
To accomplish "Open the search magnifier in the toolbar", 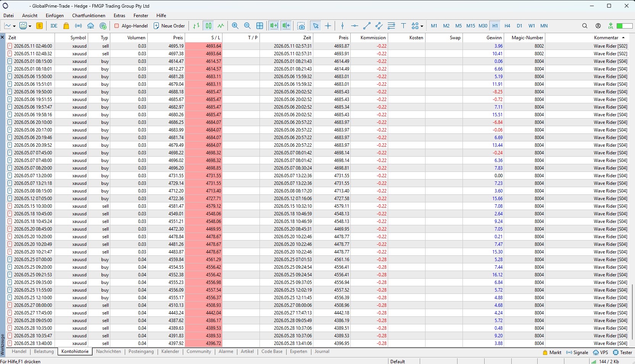I will point(585,26).
